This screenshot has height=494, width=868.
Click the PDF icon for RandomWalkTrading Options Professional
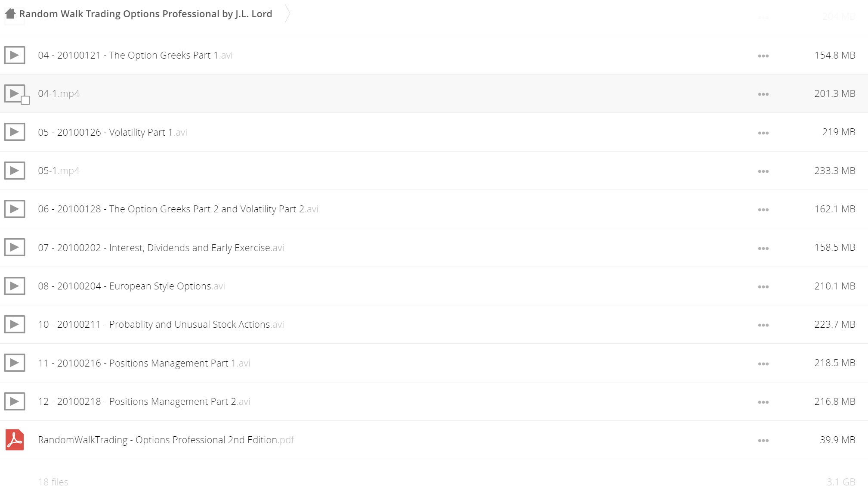pyautogui.click(x=15, y=440)
